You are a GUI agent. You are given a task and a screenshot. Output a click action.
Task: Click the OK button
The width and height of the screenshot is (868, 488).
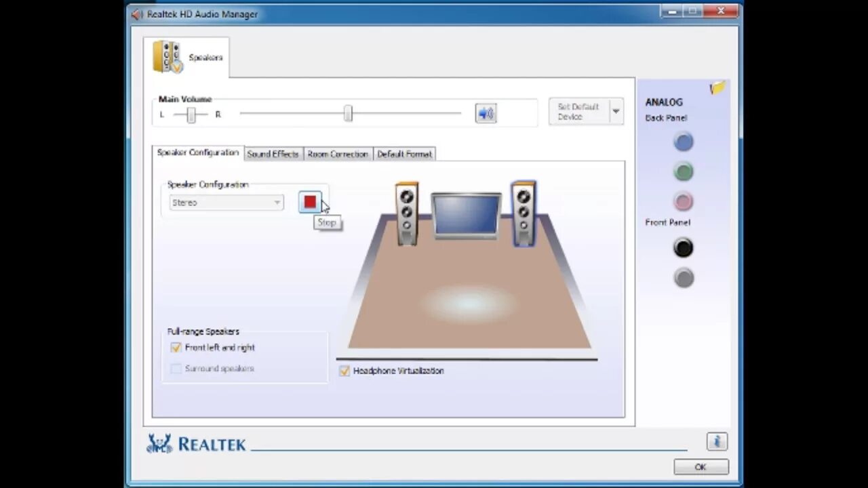701,467
